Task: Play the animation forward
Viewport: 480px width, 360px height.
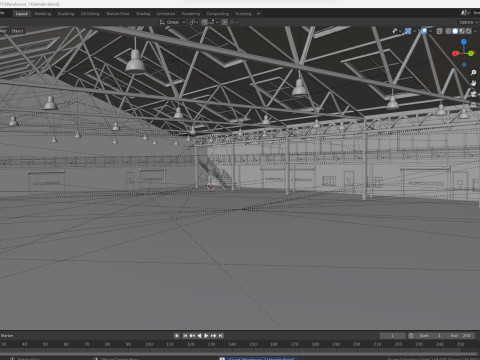Action: [x=206, y=336]
